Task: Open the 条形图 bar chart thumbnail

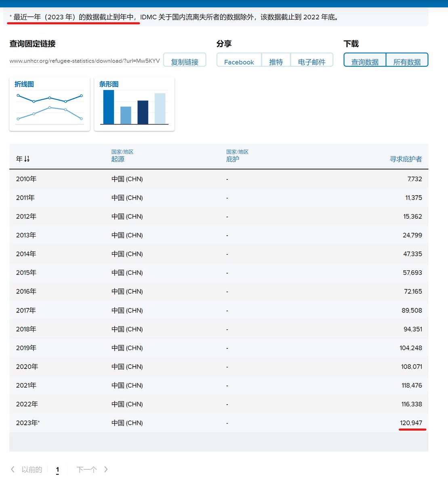Action: tap(134, 104)
